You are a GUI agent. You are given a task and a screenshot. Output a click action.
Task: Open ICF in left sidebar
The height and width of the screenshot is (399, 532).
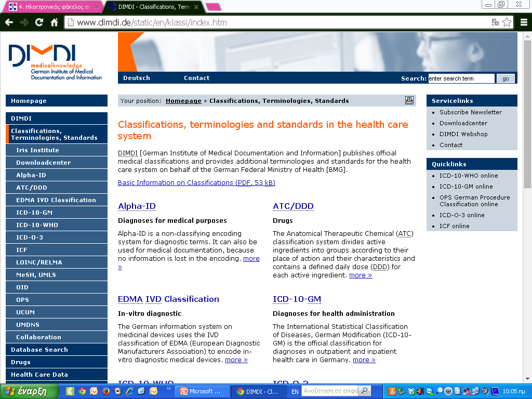57,250
